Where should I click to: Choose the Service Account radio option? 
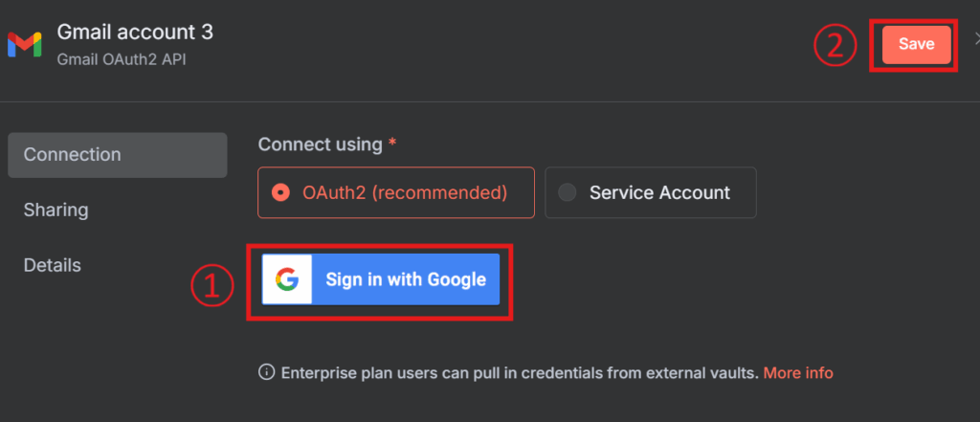568,192
